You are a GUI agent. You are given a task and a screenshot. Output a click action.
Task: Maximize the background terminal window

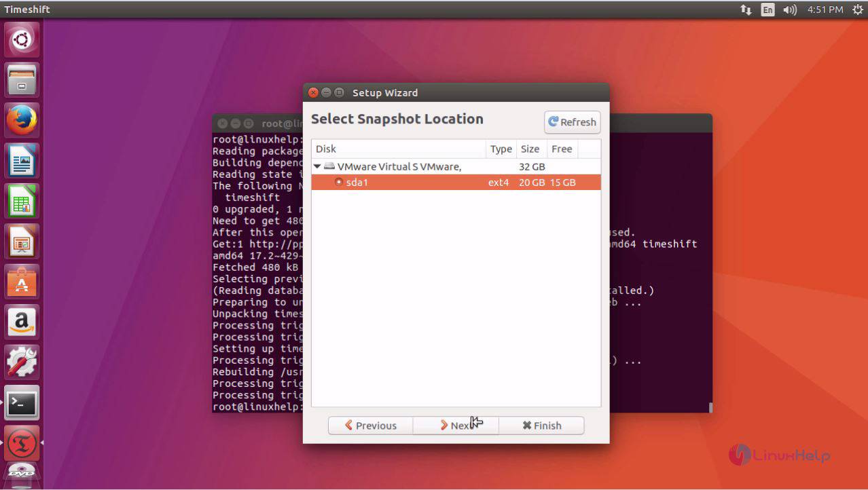(x=248, y=124)
